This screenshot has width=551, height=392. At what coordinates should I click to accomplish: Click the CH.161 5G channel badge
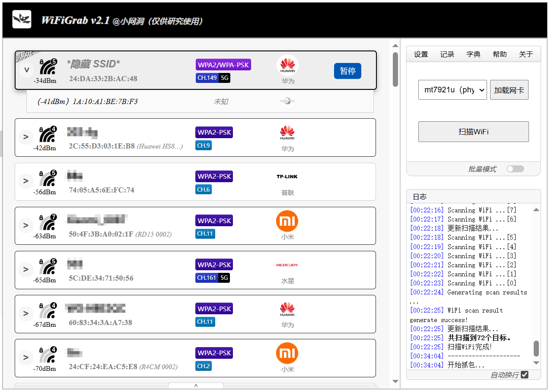(x=213, y=278)
